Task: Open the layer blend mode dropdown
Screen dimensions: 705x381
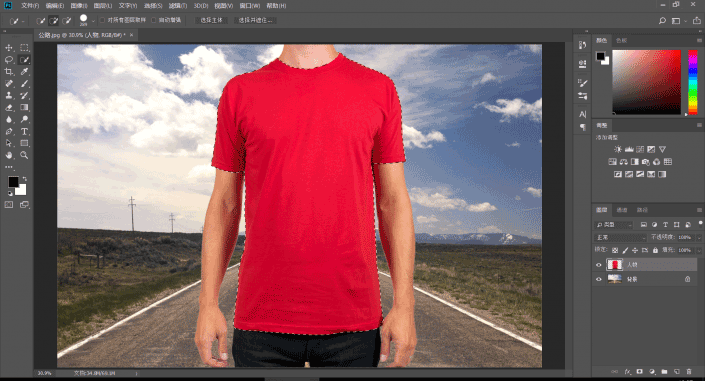Action: coord(620,238)
